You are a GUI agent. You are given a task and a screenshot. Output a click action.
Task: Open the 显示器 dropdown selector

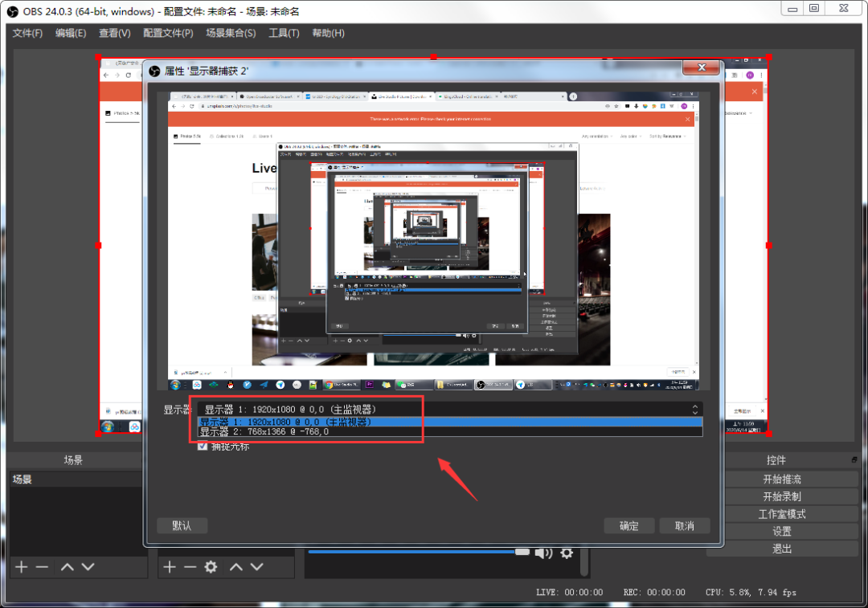tap(451, 410)
